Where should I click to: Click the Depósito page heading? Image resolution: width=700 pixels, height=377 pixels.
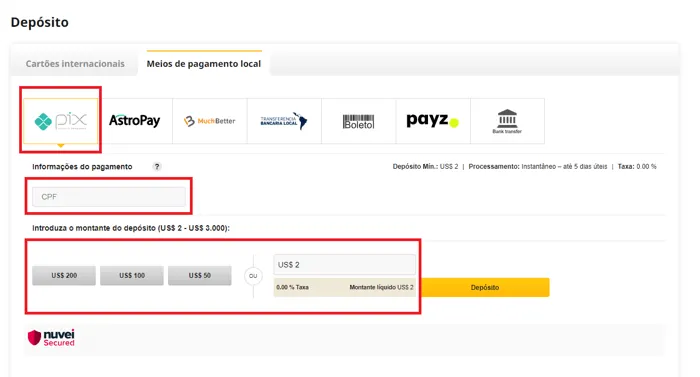tap(40, 22)
